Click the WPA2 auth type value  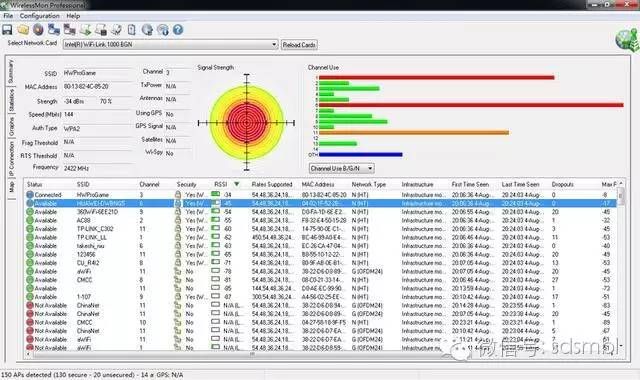[72, 129]
